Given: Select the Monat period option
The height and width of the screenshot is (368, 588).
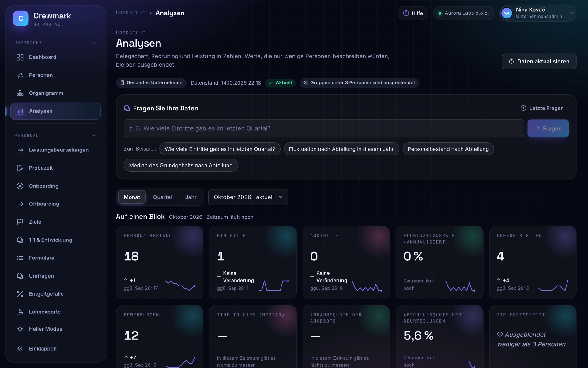Looking at the screenshot, I should [x=132, y=197].
